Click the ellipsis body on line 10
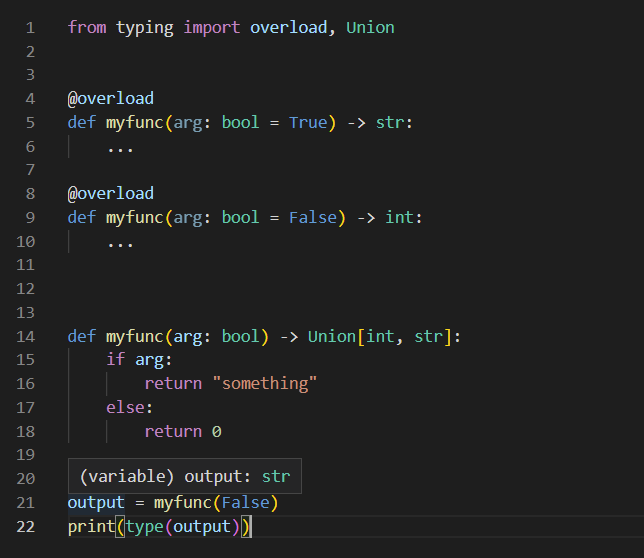This screenshot has width=644, height=558. [x=120, y=244]
